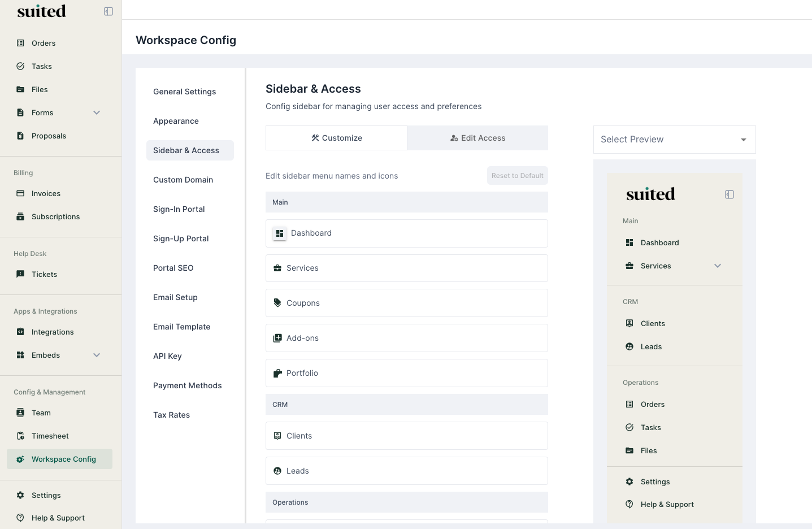Click the Leads icon in the preview panel

(629, 346)
